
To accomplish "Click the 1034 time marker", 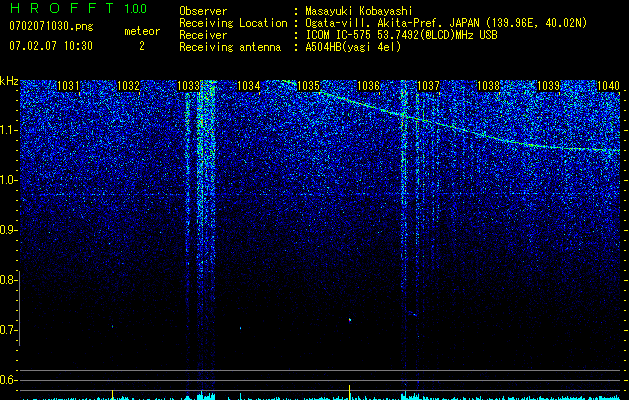I will coord(248,86).
